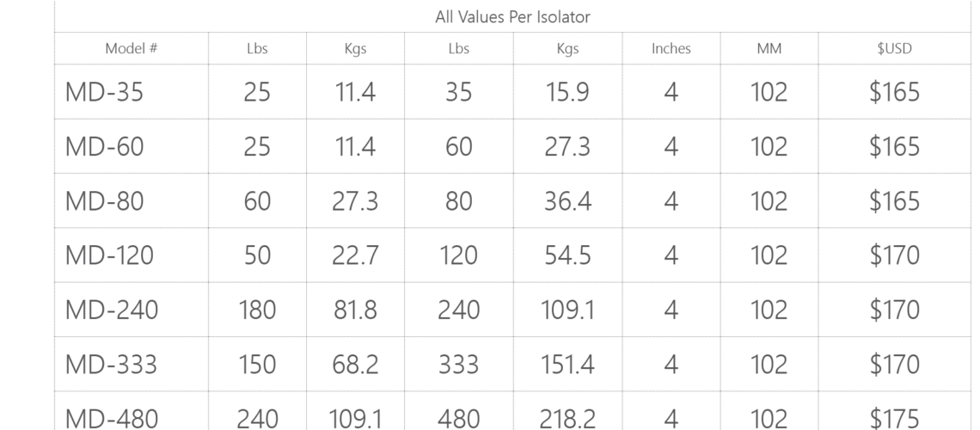
Task: Select the 36.4 Kgs cell
Action: [x=567, y=201]
